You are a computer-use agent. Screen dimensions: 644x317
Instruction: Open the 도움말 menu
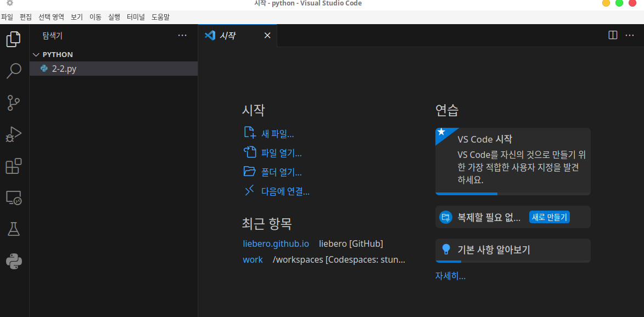(x=161, y=17)
